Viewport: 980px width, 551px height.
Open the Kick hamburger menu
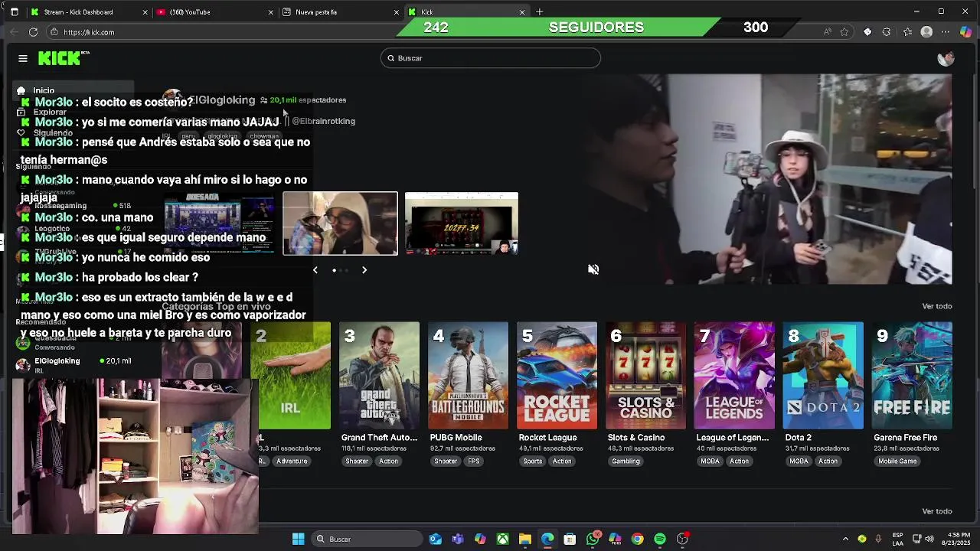(x=23, y=58)
